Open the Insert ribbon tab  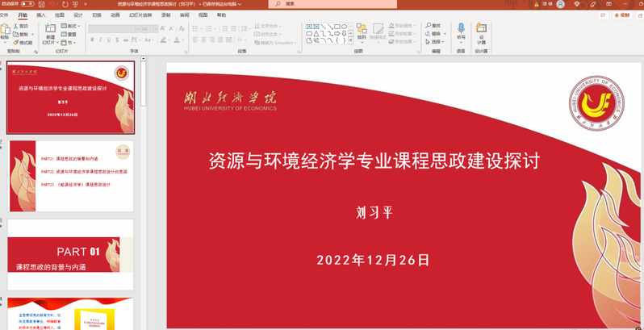(40, 15)
